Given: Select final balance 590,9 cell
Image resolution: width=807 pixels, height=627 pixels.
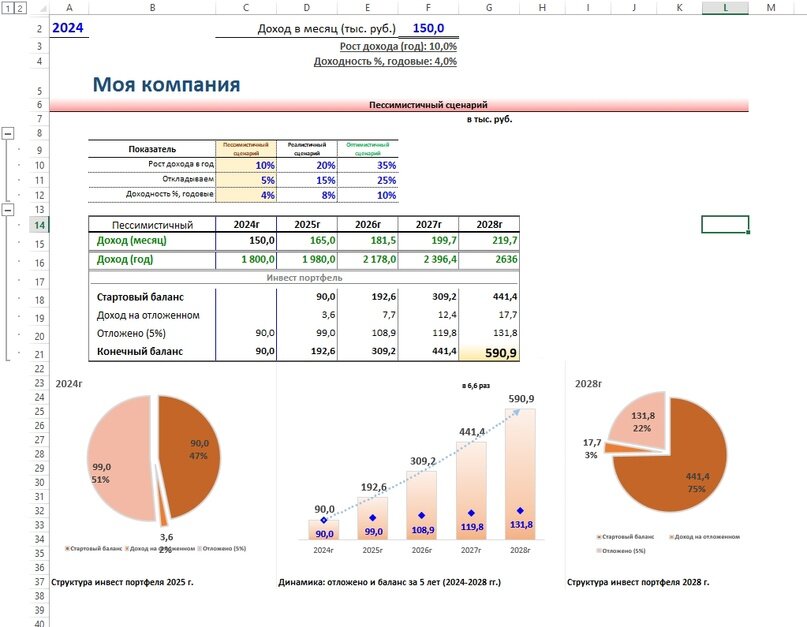Looking at the screenshot, I should [489, 353].
